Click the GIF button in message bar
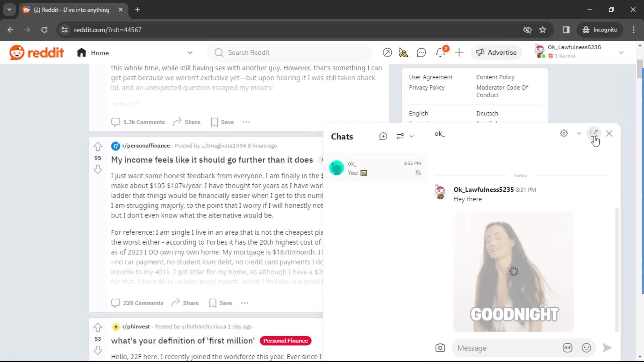This screenshot has width=644, height=362. pyautogui.click(x=568, y=348)
